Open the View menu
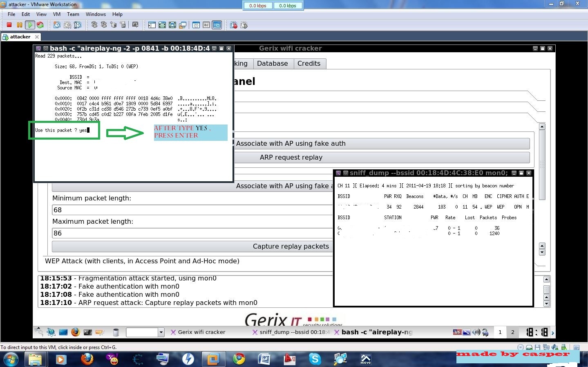This screenshot has width=588, height=367. tap(41, 14)
